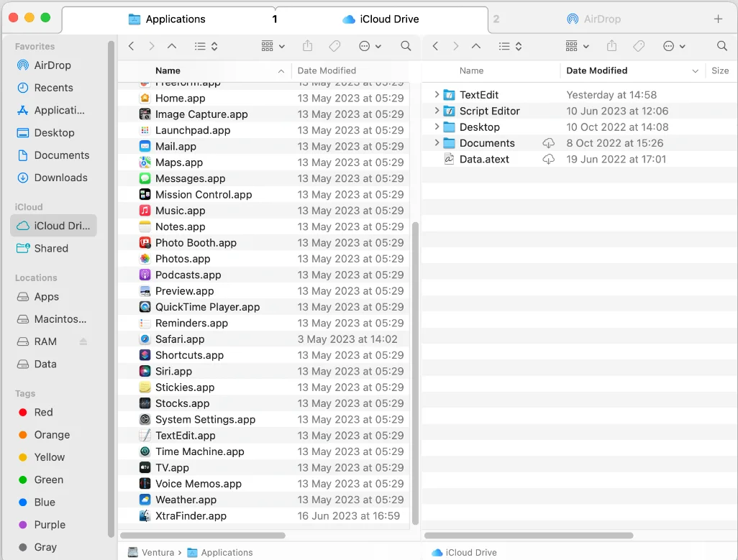Expand the TextEdit folder disclosure triangle
This screenshot has width=738, height=560.
point(437,94)
